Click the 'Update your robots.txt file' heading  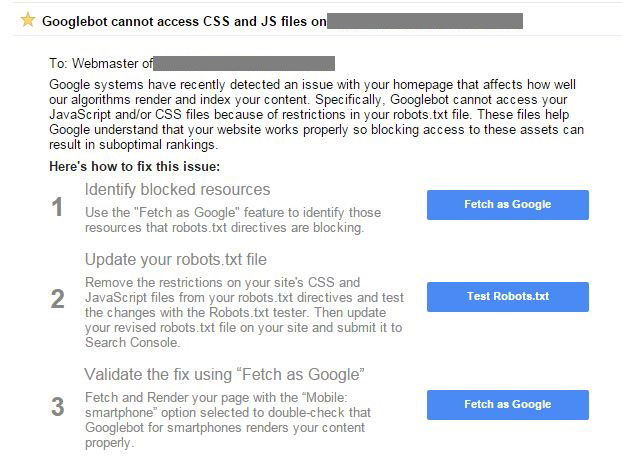[x=176, y=259]
